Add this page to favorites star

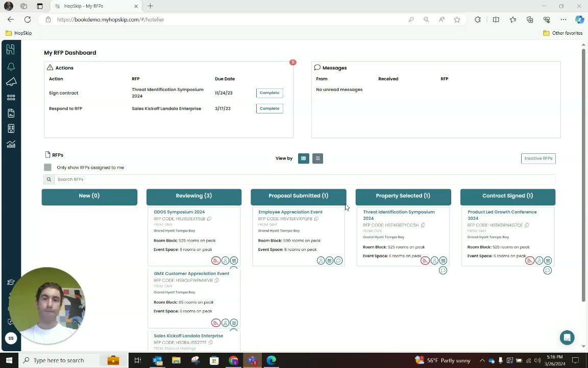[x=457, y=19]
